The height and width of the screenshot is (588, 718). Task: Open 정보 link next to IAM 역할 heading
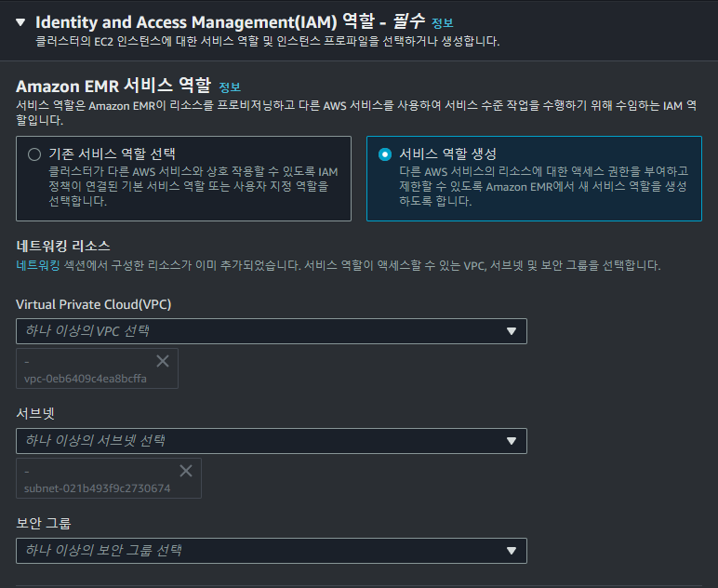[x=443, y=23]
